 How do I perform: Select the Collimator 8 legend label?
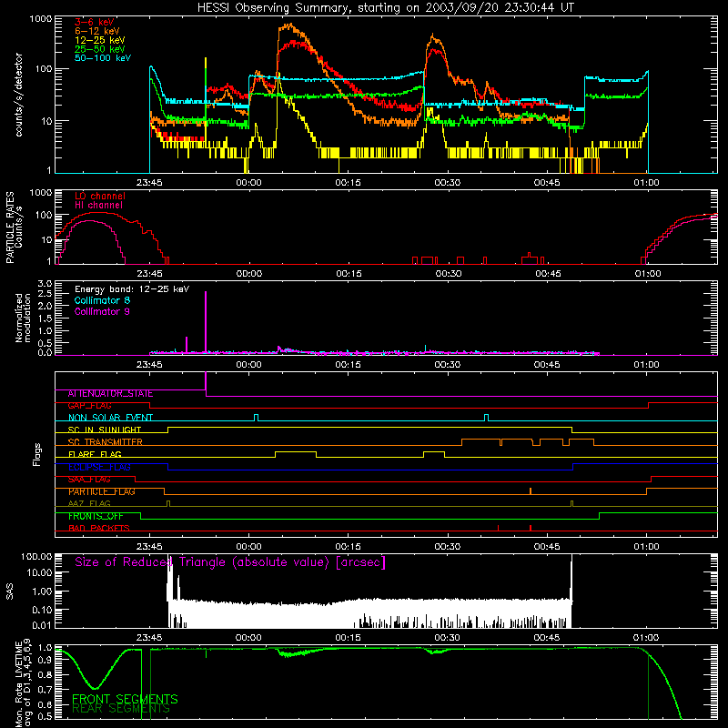coord(102,300)
